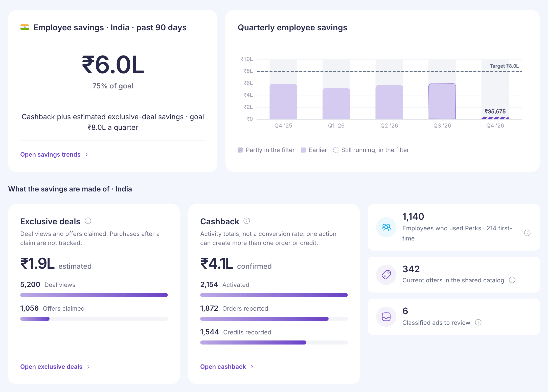
Task: Select the Q4 '26 ₹35,675 bar
Action: (495, 118)
